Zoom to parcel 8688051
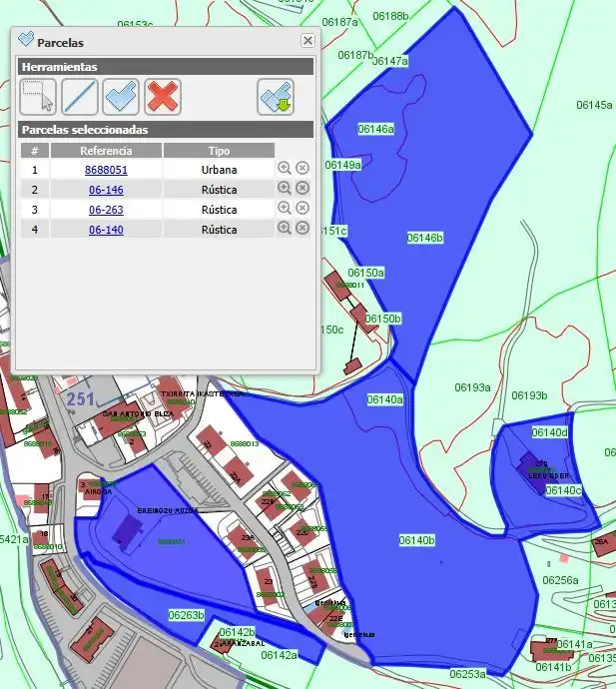 coord(285,168)
